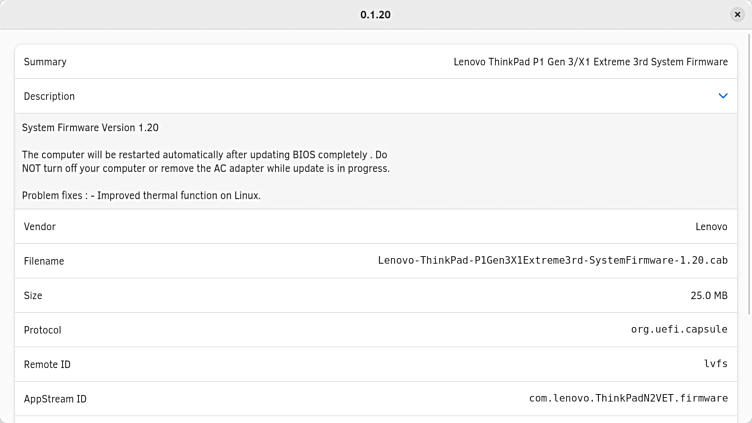Select the Lenovo vendor value
Screen dimensions: 752x423
coord(711,227)
